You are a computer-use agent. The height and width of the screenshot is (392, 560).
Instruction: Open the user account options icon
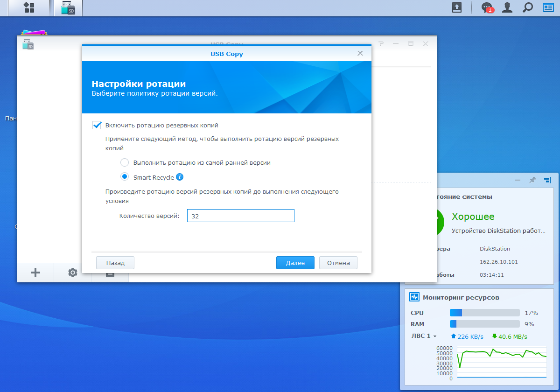(x=507, y=7)
